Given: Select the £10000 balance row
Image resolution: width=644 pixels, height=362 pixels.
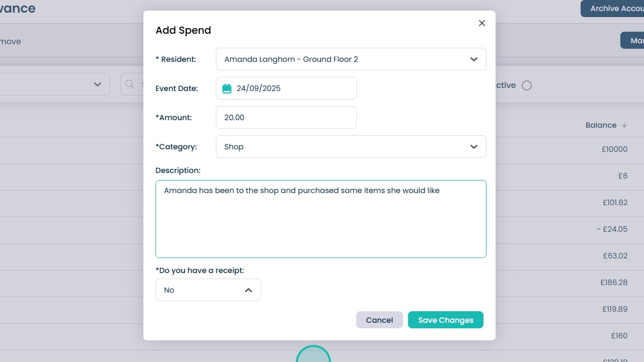Looking at the screenshot, I should pos(615,149).
